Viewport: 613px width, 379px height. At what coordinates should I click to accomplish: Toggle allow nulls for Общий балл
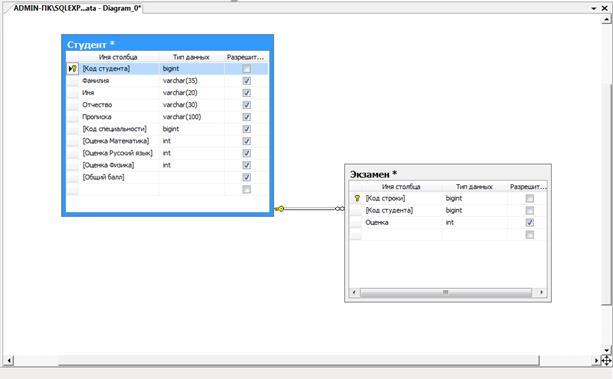tap(246, 178)
